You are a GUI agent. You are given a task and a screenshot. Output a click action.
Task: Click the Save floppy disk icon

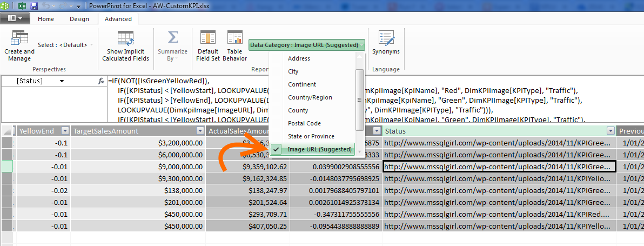point(34,6)
